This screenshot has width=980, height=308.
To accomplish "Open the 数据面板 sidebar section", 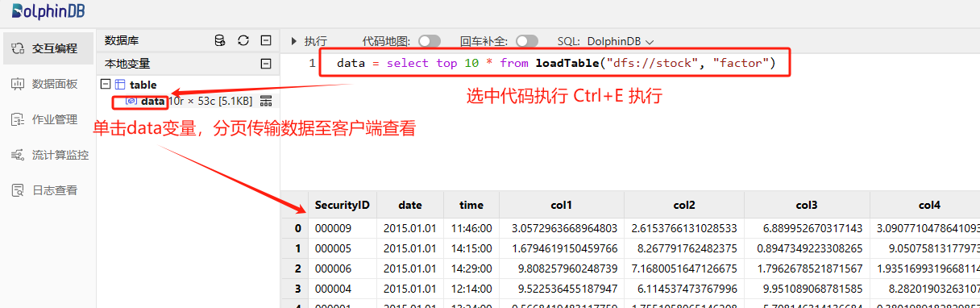I will tap(48, 84).
